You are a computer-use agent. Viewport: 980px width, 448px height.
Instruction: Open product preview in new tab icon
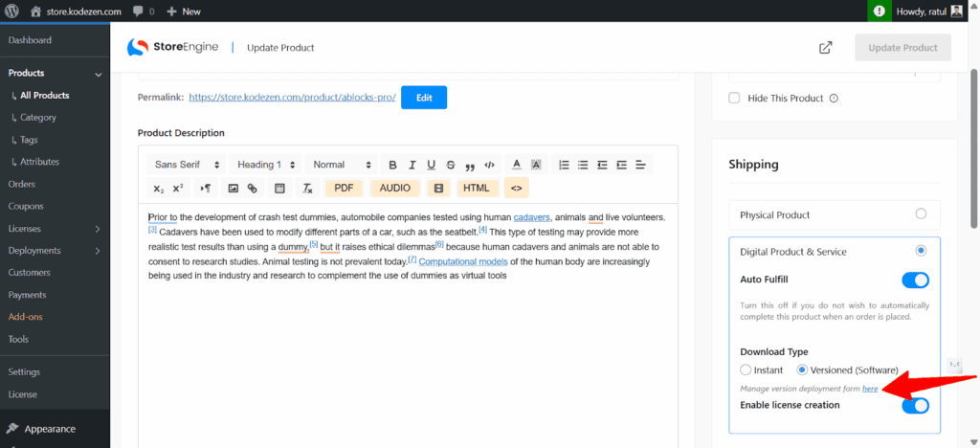(x=825, y=48)
